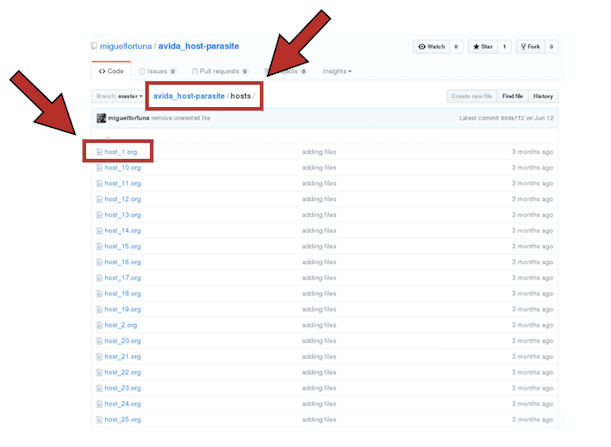Click '3 months ago' on the host_23.org row

[532, 388]
